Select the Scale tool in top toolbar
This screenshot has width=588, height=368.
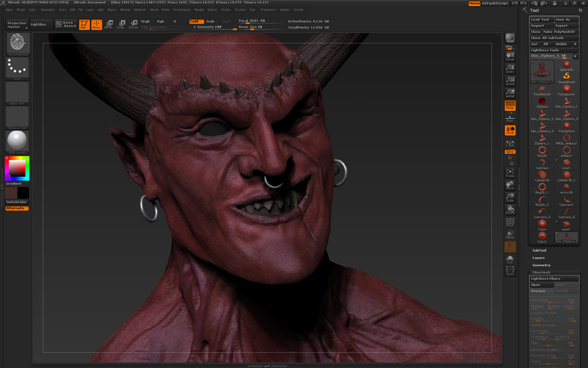pyautogui.click(x=121, y=24)
